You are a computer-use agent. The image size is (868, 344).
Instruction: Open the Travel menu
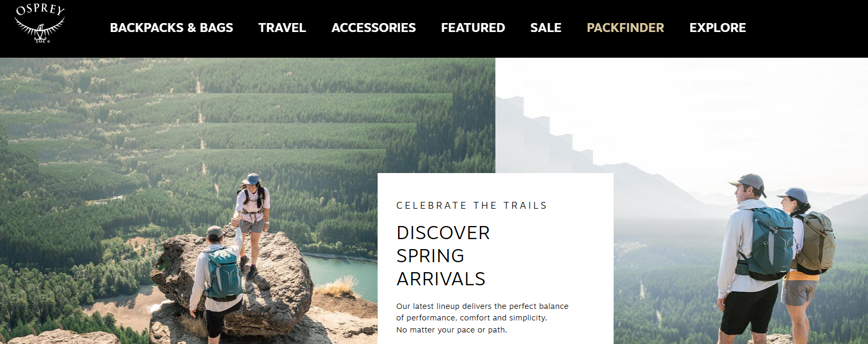tap(282, 28)
